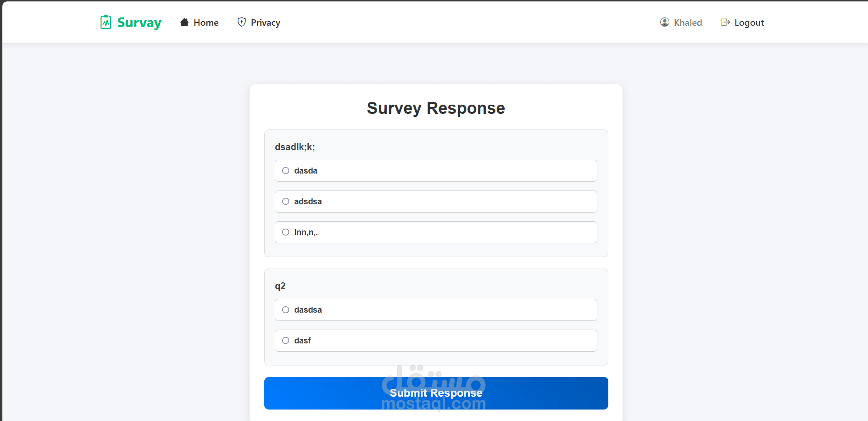Click the Khaled profile link
This screenshot has height=421, width=868.
tap(681, 22)
